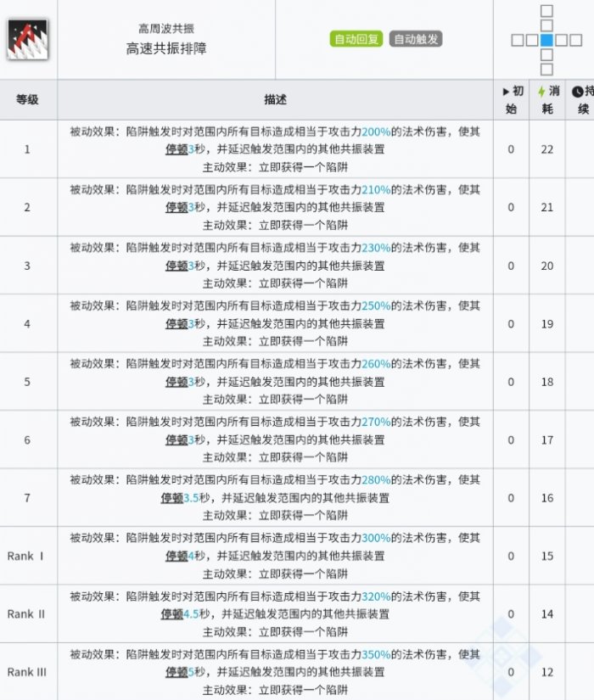Viewport: 594px width, 700px height.
Task: Click the gray 自动触发 tag
Action: (x=416, y=39)
